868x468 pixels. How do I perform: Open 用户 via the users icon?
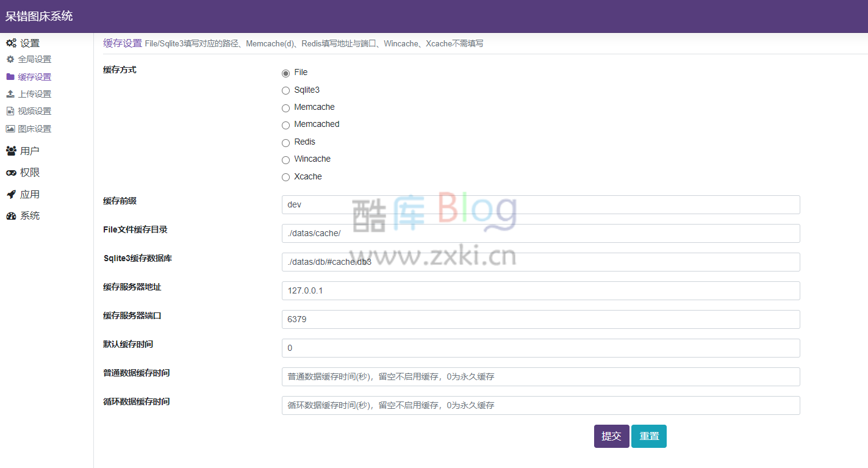click(x=10, y=150)
